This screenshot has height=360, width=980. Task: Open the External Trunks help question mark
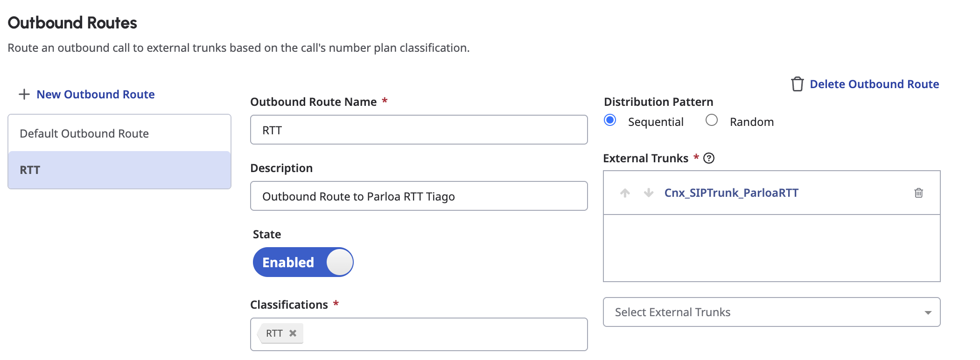[708, 159]
